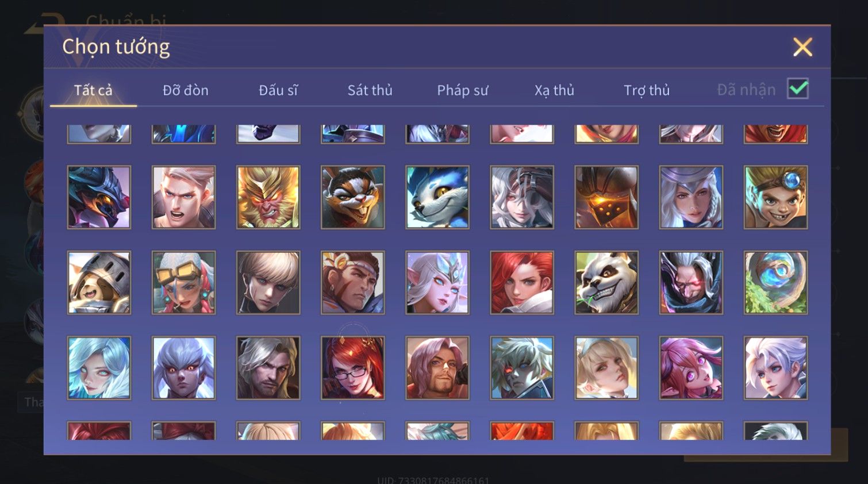This screenshot has height=484, width=868.
Task: Pick the blue water orb hero portrait
Action: (x=775, y=282)
